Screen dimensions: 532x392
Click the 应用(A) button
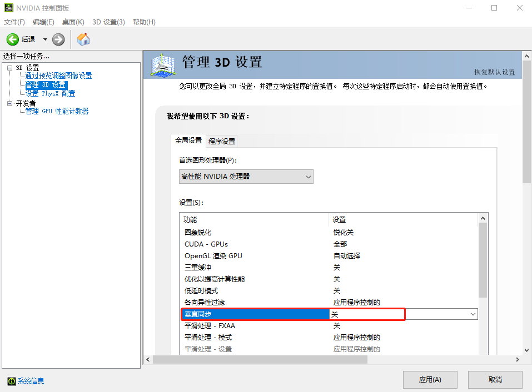(430, 379)
